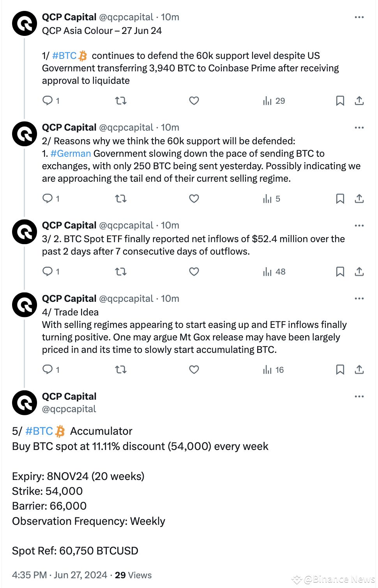The image size is (378, 588).
Task: Open more options on Accumulator tweet
Action: (x=359, y=397)
